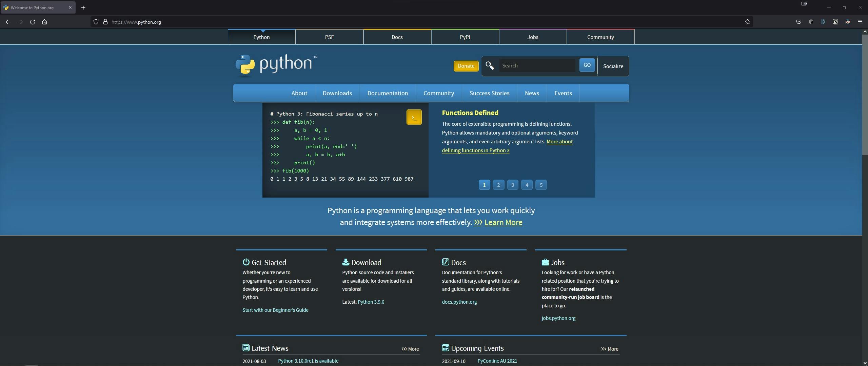Close the Welcome to Python.org tab
This screenshot has height=366, width=868.
click(x=70, y=7)
